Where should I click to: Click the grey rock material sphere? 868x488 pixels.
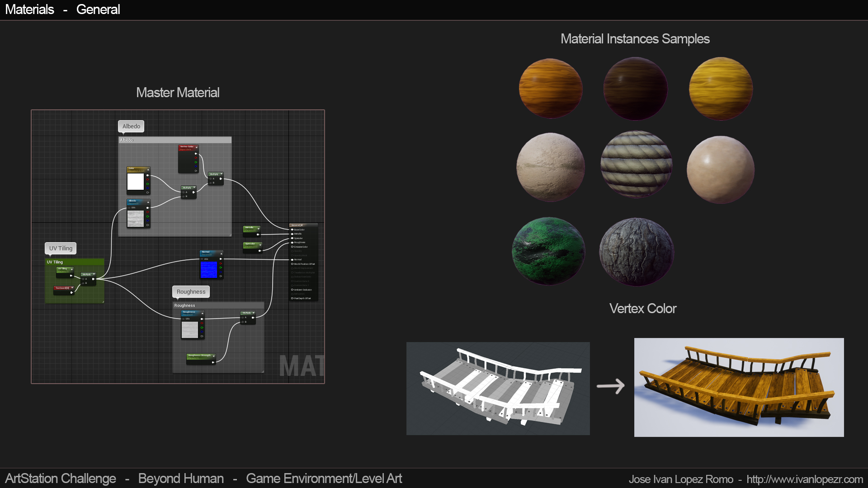(x=637, y=252)
